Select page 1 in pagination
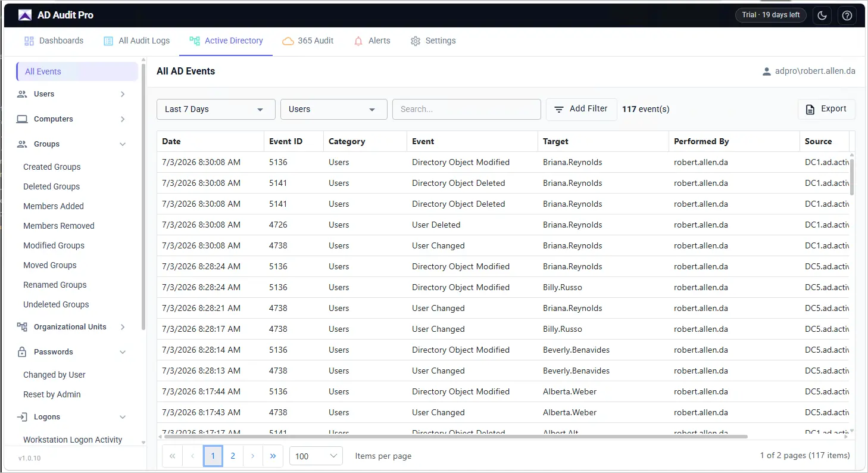Image resolution: width=868 pixels, height=473 pixels. coord(213,456)
